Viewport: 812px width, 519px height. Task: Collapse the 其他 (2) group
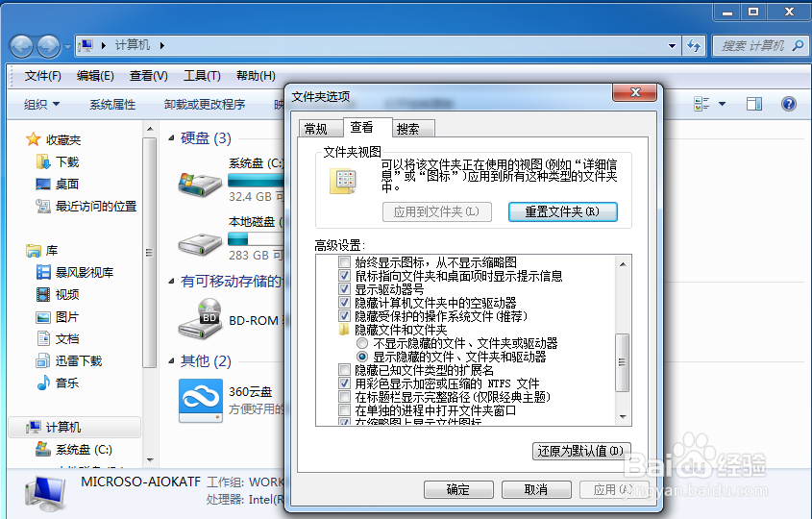click(x=171, y=361)
